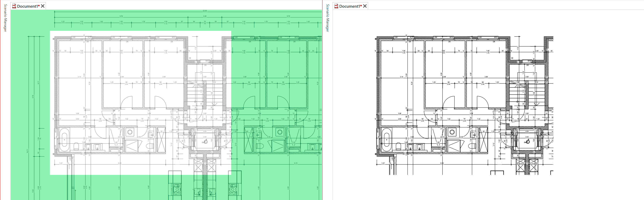Click the 22.00 dimension label at top
The width and height of the screenshot is (644, 200).
(205, 11)
